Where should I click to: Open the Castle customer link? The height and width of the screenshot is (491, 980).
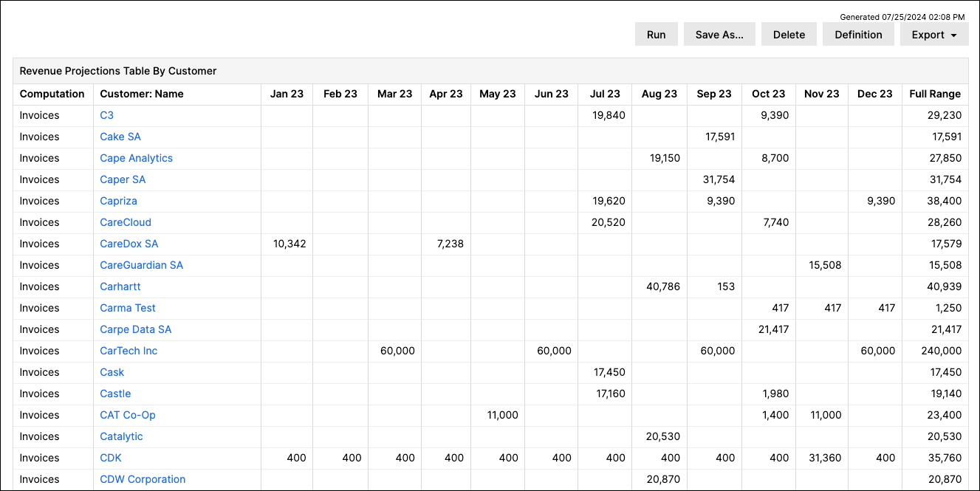115,394
